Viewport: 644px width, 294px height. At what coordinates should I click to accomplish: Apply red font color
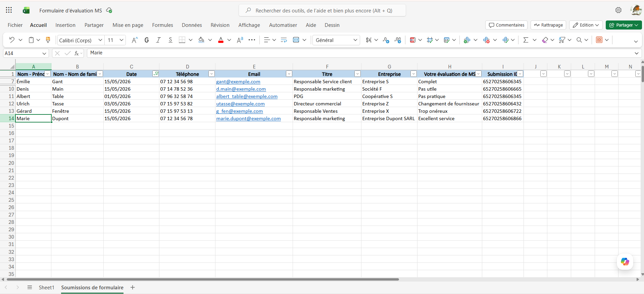click(221, 40)
